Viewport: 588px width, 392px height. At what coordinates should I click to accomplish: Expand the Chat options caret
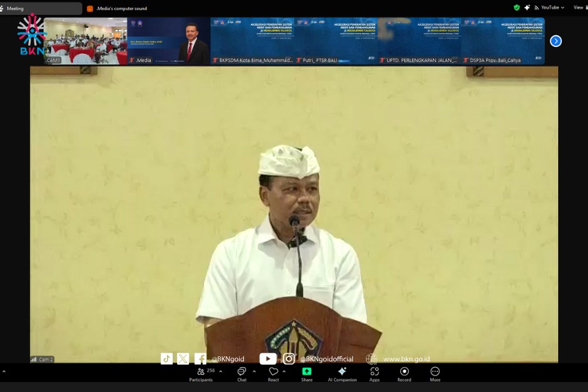(254, 371)
